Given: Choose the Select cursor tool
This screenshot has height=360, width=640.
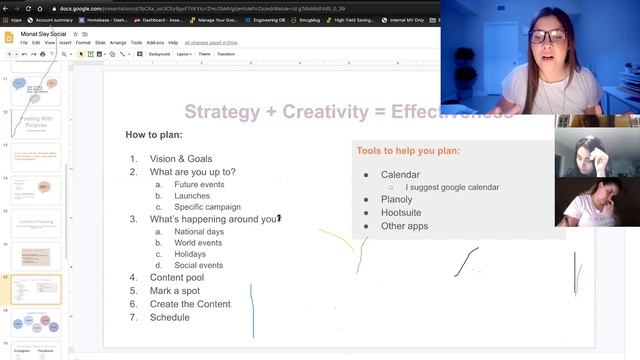Looking at the screenshot, I should (81, 54).
